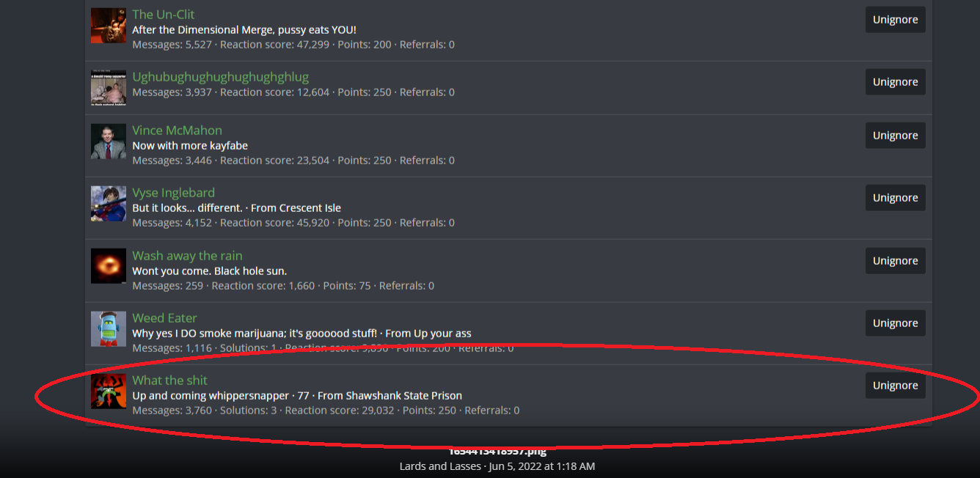Unignore Vyse Inglebard
The width and height of the screenshot is (980, 478).
(895, 198)
